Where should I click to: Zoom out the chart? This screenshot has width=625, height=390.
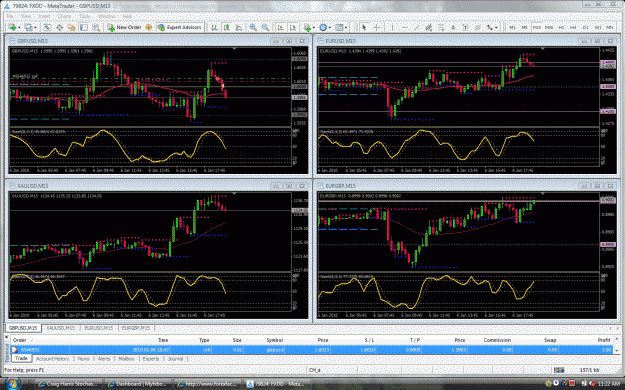(x=265, y=27)
